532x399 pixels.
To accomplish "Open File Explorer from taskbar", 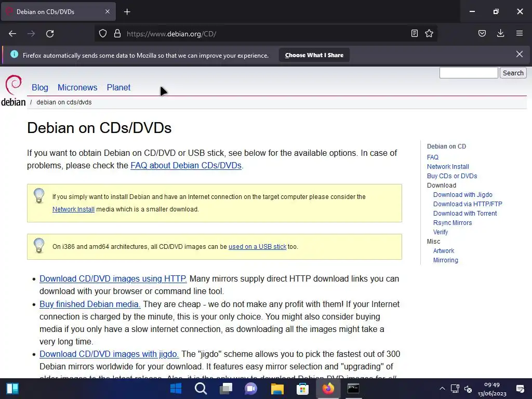I will (x=277, y=389).
